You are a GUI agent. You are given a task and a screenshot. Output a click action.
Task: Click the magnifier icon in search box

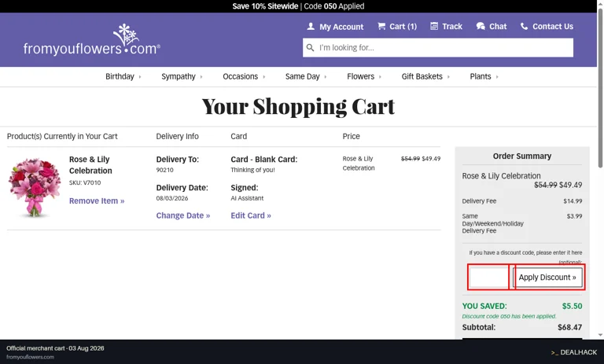(x=310, y=48)
